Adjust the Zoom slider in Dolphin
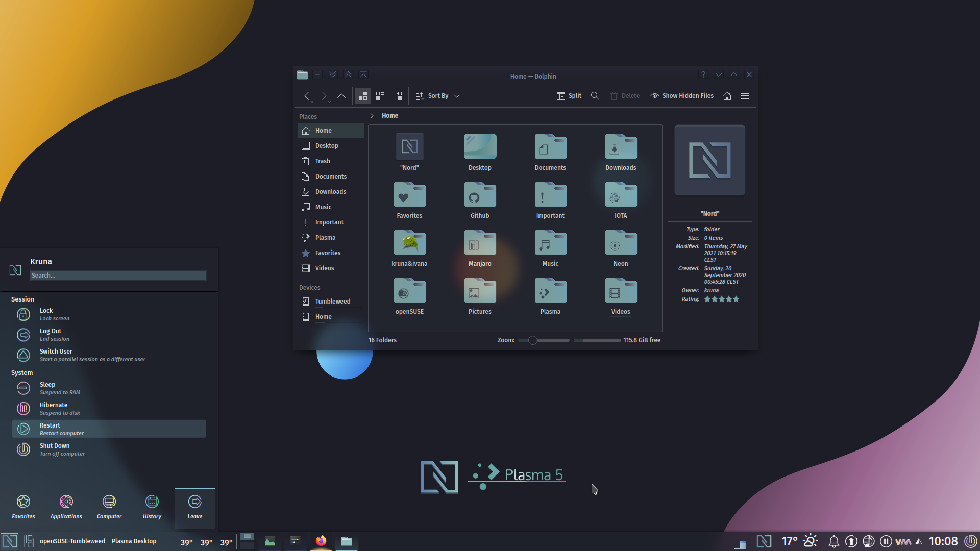 (x=532, y=340)
